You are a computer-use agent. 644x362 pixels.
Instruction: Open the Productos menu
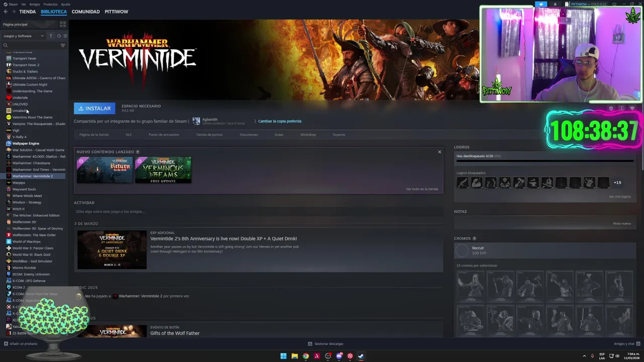point(50,4)
